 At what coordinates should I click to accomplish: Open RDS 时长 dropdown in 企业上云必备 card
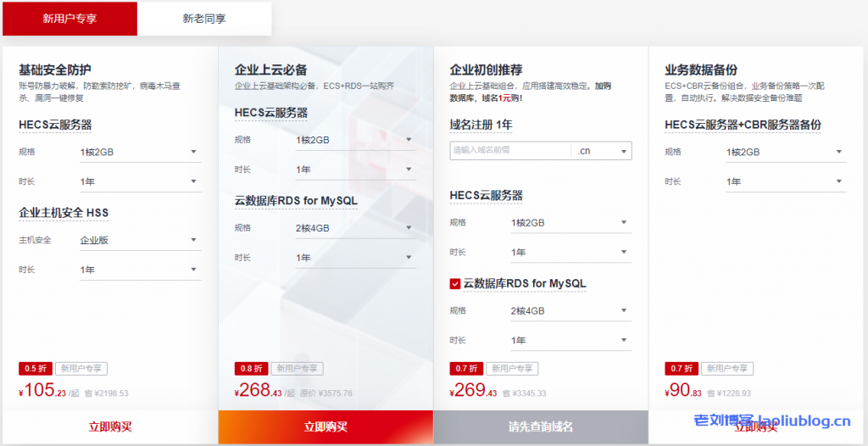[x=355, y=258]
